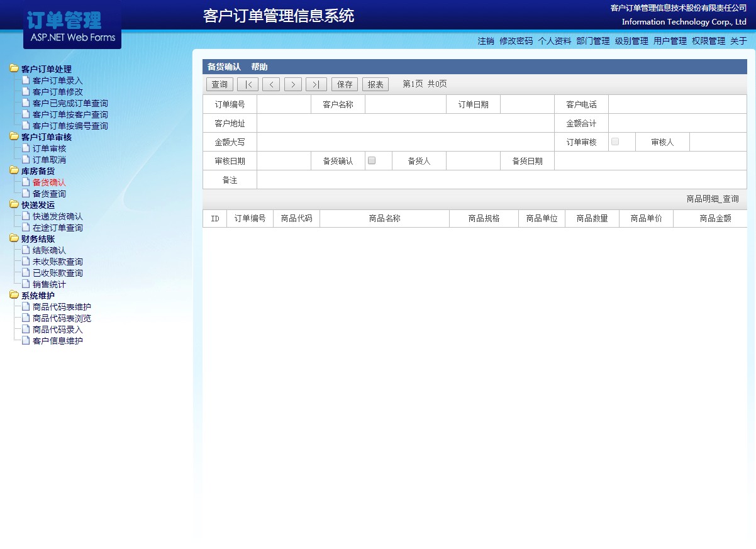Jump to the last page of records
This screenshot has width=756, height=549.
(316, 84)
